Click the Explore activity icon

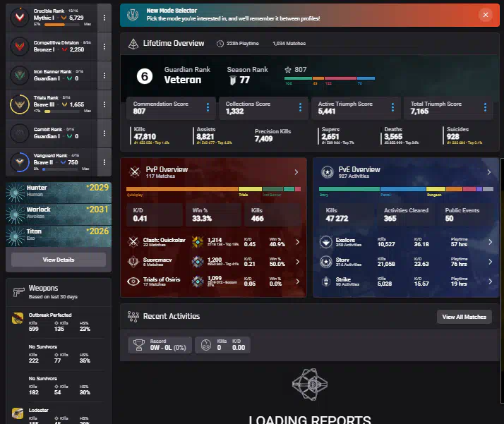point(326,242)
